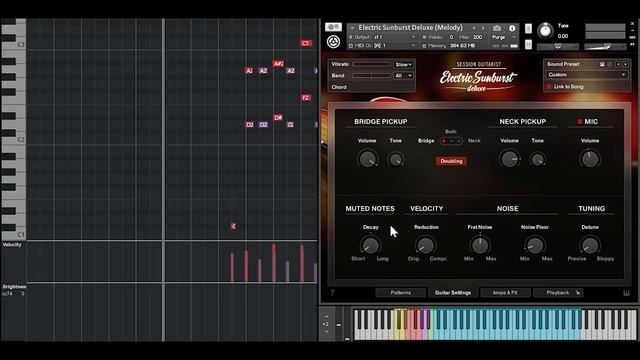Select the Bridge pickup selector position
Screen dimensions: 640x360
click(444, 141)
